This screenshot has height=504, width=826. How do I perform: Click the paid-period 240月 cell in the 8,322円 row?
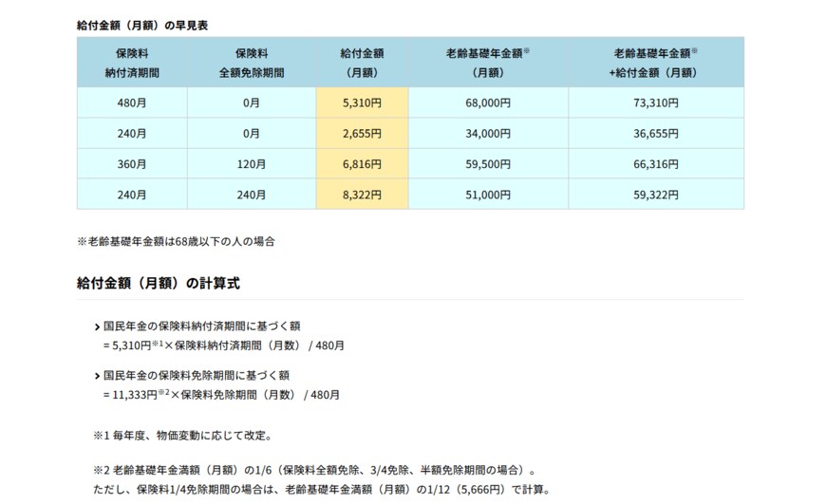[132, 195]
